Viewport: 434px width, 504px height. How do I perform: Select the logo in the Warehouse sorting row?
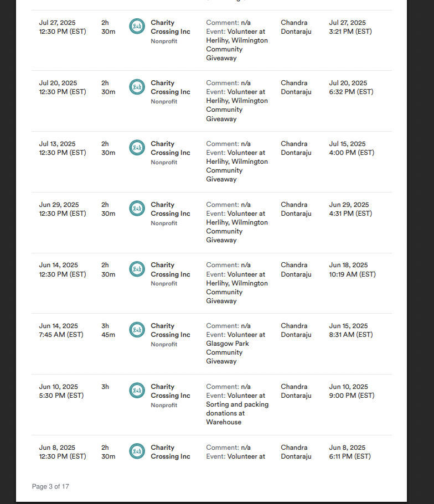(137, 390)
